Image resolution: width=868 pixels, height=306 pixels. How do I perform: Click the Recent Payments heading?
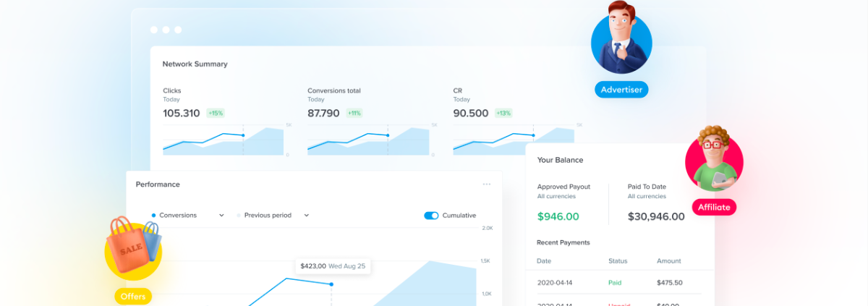pyautogui.click(x=563, y=242)
